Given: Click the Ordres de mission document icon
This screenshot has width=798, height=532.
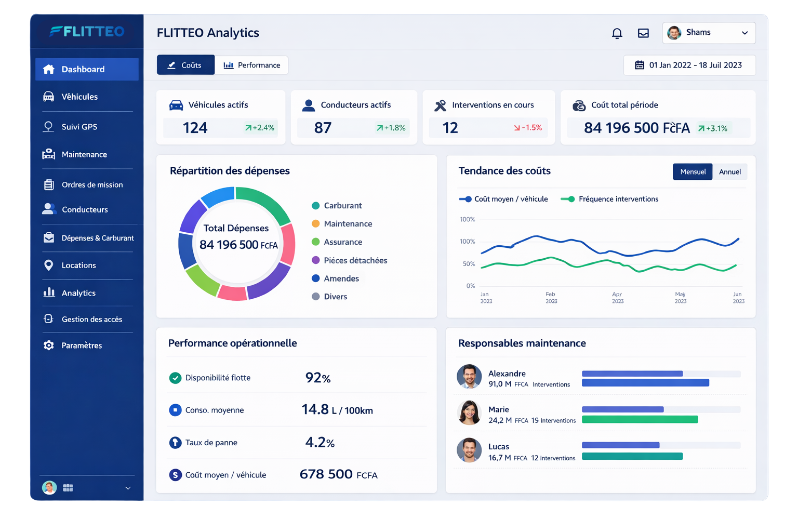Looking at the screenshot, I should (49, 184).
